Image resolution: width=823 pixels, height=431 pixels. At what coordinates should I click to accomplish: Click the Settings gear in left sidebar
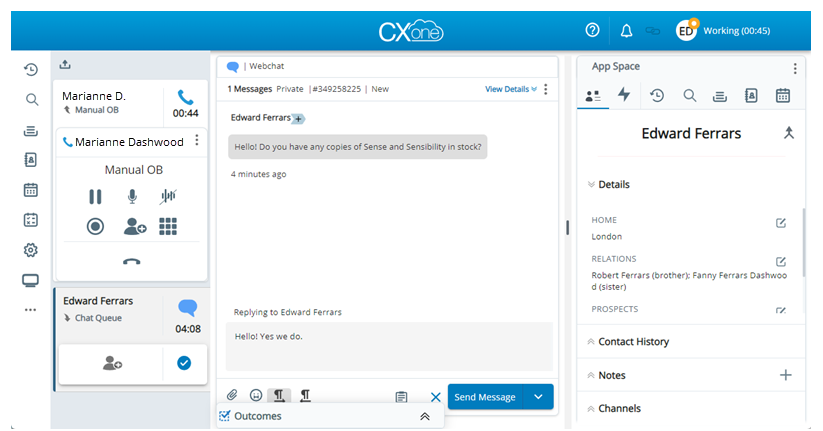(x=31, y=250)
